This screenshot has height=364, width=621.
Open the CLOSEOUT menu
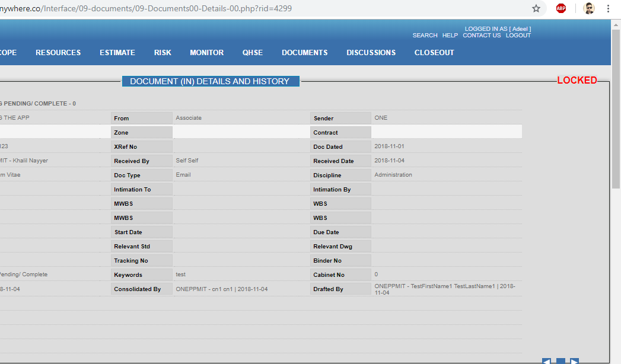pyautogui.click(x=434, y=53)
